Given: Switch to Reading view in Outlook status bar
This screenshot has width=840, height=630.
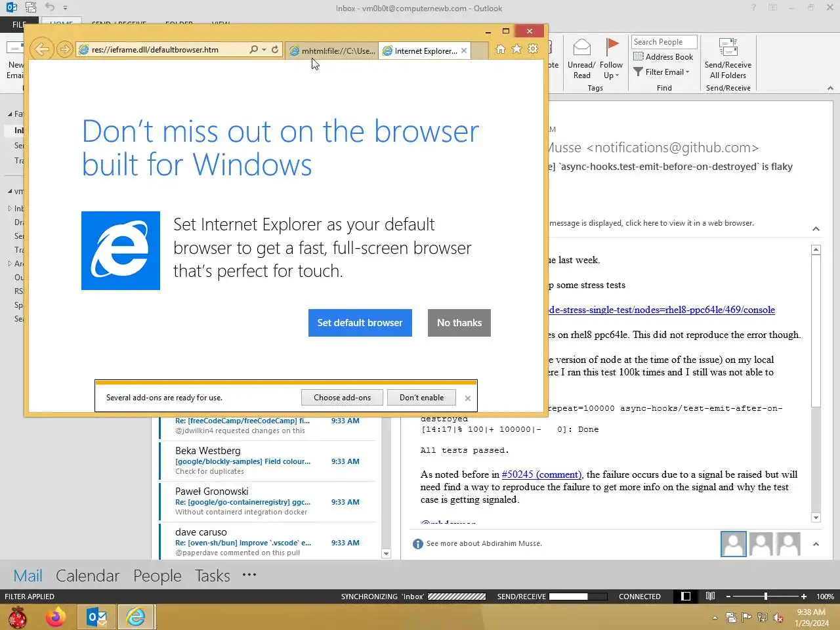Looking at the screenshot, I should tap(710, 597).
